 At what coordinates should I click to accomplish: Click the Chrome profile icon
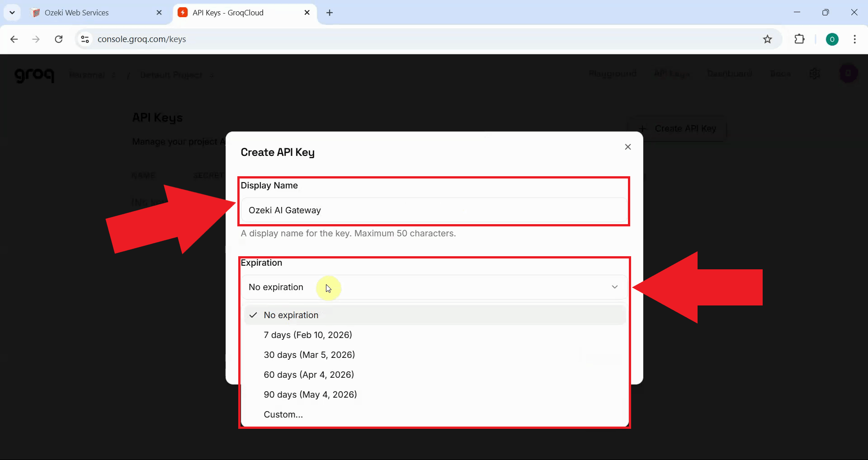[x=833, y=39]
